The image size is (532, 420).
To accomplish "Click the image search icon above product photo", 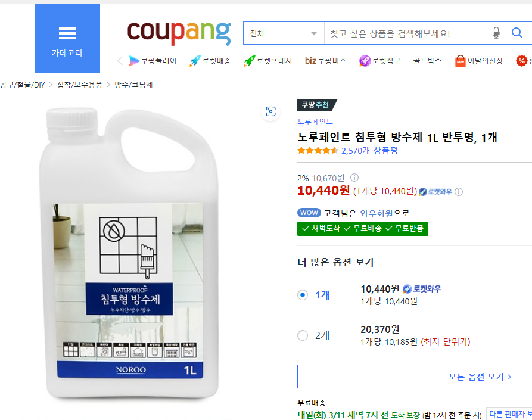I will (270, 111).
